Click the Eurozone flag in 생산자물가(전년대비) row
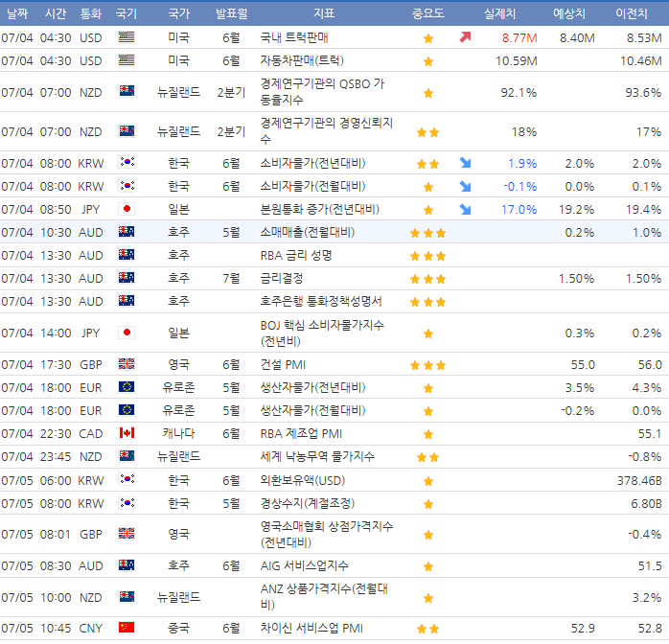Viewport: 669px width, 644px height. pyautogui.click(x=127, y=387)
